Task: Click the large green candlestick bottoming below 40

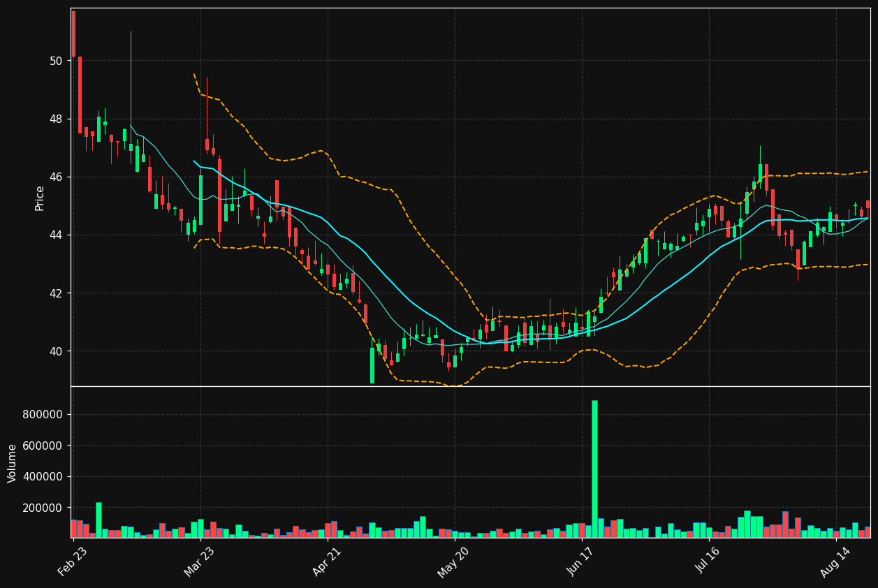Action: coord(372,365)
